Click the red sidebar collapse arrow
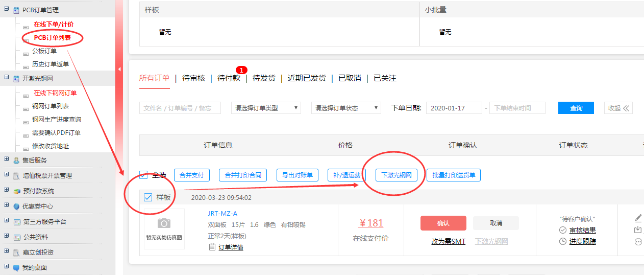The image size is (644, 275). tap(119, 69)
